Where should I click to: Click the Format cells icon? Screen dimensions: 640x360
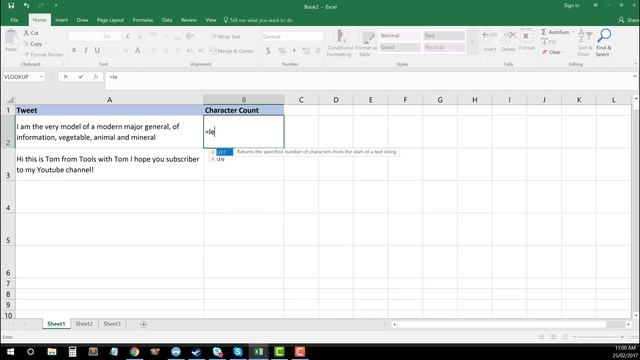point(527,36)
